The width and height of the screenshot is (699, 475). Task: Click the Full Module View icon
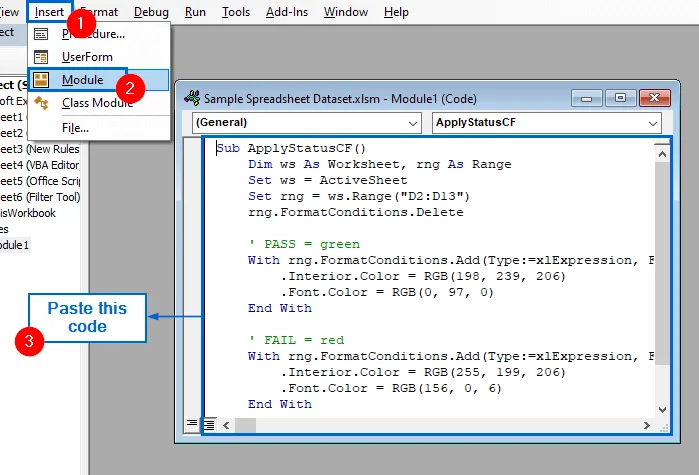coord(209,424)
